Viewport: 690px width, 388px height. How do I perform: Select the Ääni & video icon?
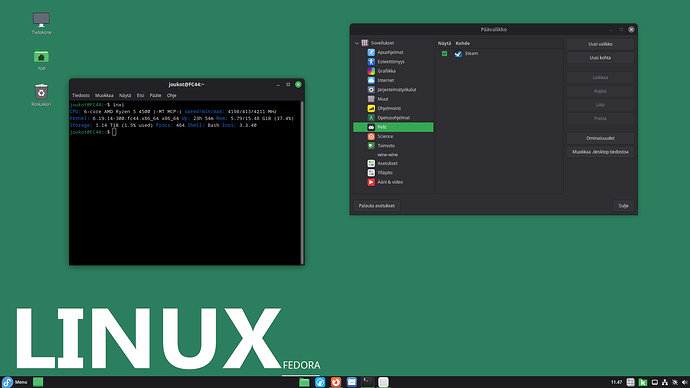point(371,182)
